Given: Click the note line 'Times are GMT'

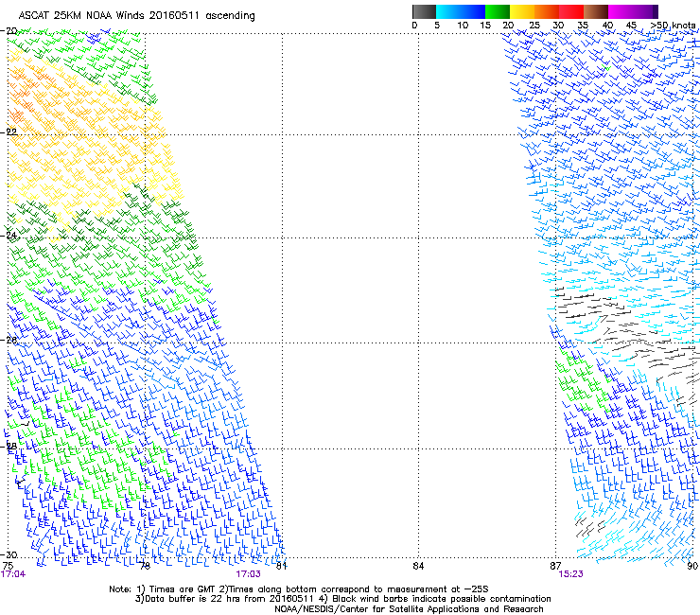Looking at the screenshot, I should pyautogui.click(x=299, y=589).
